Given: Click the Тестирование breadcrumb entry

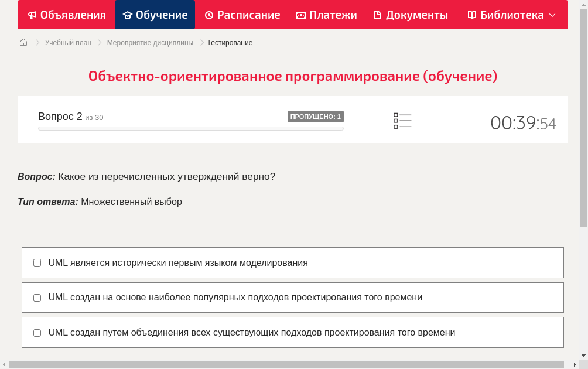Looking at the screenshot, I should [x=229, y=42].
